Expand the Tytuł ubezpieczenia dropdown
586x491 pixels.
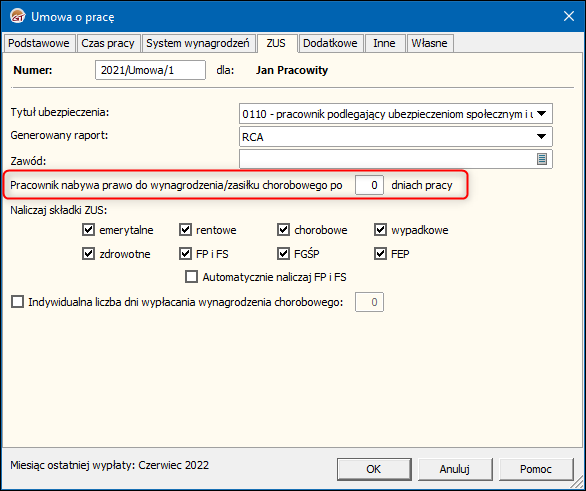click(x=541, y=114)
